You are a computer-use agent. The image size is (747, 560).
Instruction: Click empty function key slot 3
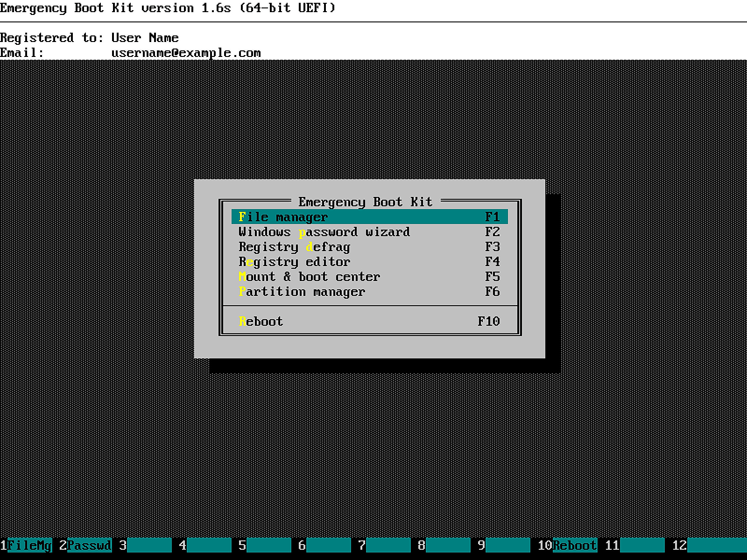pos(146,545)
